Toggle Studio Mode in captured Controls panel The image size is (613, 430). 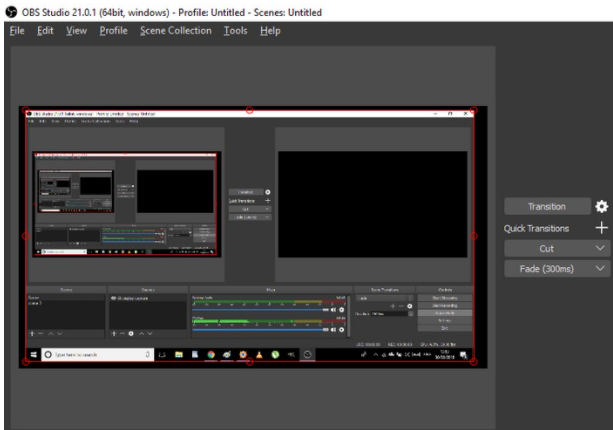(x=445, y=313)
